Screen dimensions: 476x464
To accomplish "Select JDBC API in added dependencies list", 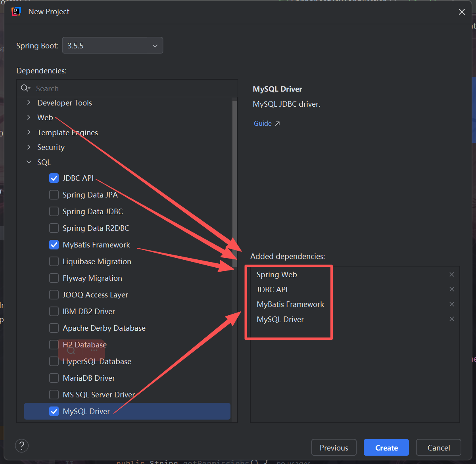I will tap(272, 290).
